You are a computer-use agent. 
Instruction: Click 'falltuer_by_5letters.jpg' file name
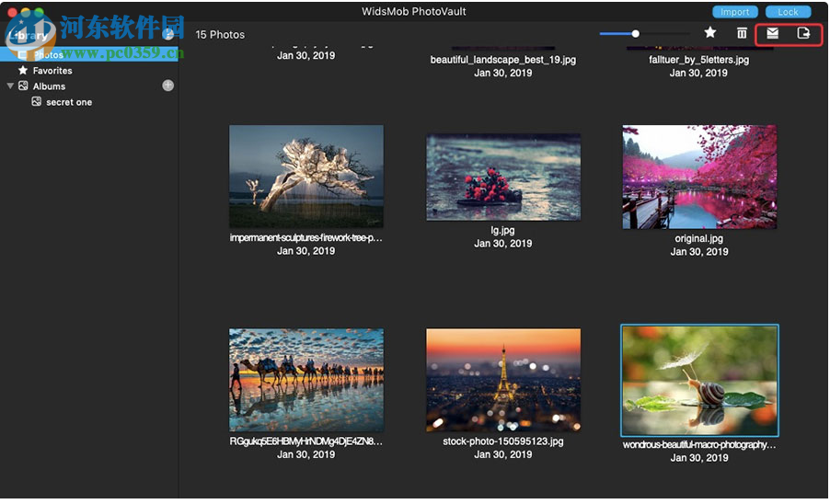[x=698, y=60]
